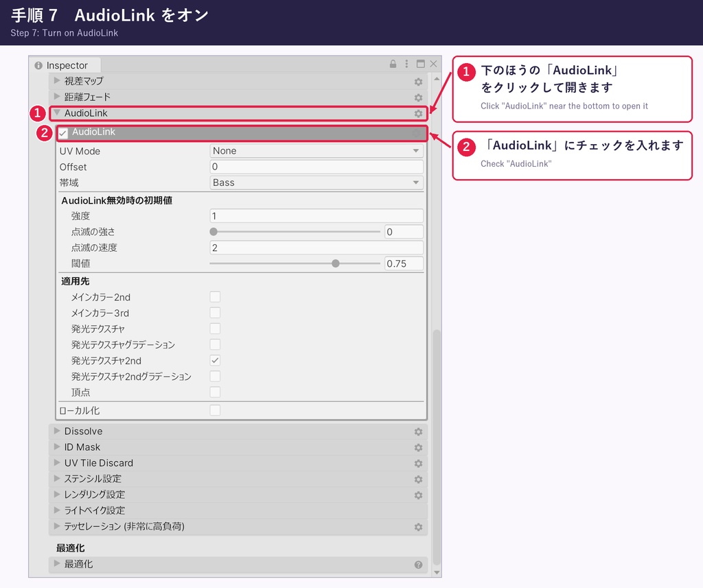
Task: Open the Inspector three-dot options menu
Action: click(x=406, y=64)
